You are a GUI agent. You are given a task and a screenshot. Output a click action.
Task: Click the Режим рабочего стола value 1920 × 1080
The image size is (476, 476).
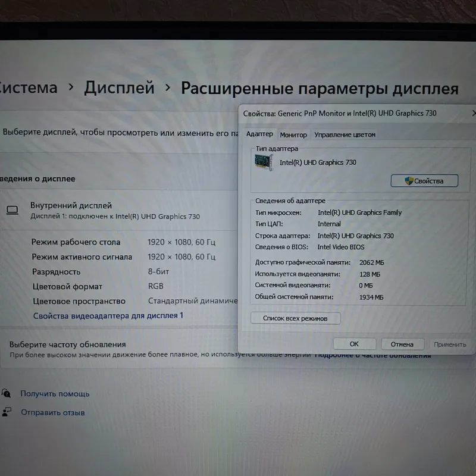click(x=181, y=242)
